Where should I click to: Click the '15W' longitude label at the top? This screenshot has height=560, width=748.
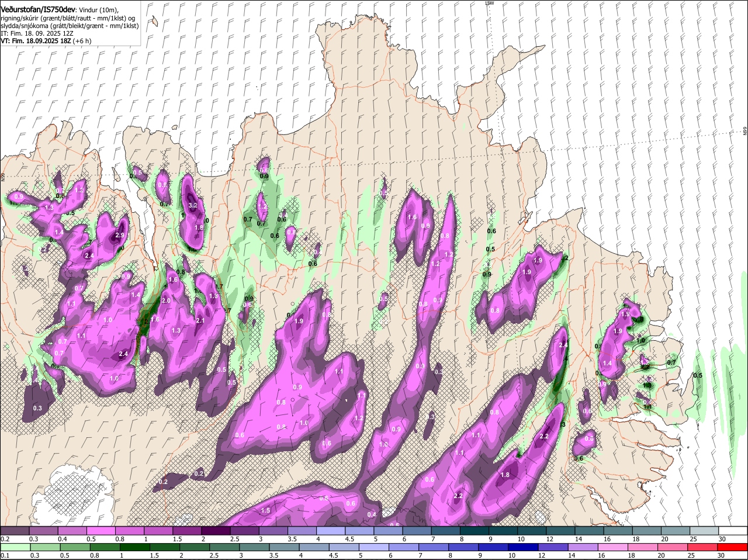[490, 3]
